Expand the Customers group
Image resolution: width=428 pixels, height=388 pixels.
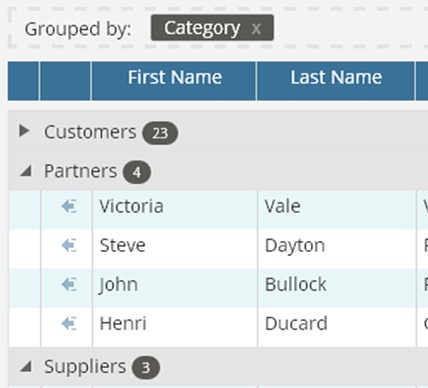24,131
